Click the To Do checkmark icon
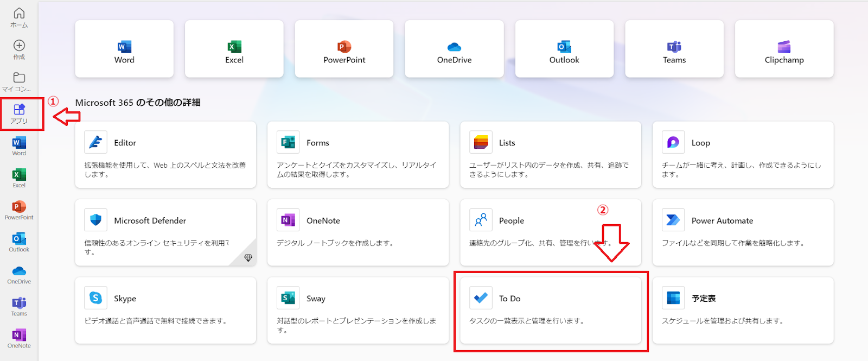Viewport: 868px width, 361px height. [481, 298]
